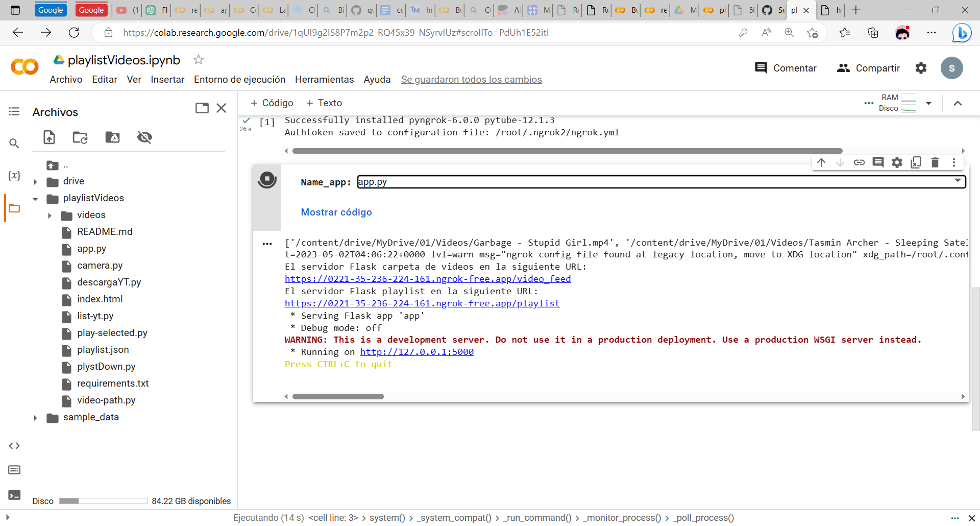Upload a file using the upload icon
The width and height of the screenshot is (980, 526).
[x=49, y=137]
